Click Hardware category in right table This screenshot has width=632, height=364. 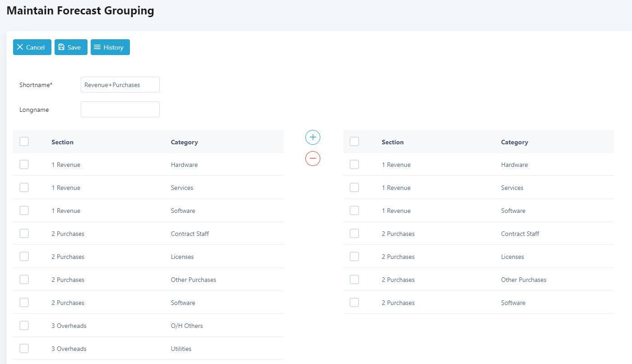[514, 165]
